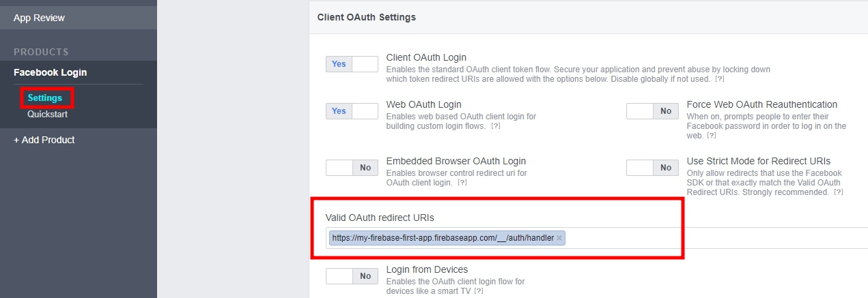Toggle Client OAuth Login switch

352,64
